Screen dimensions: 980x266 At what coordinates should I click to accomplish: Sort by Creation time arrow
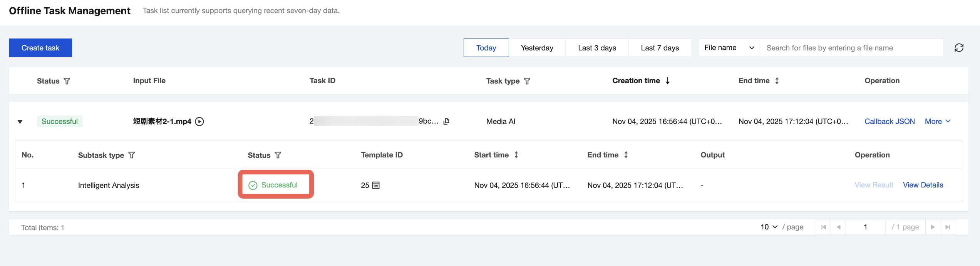pyautogui.click(x=667, y=81)
